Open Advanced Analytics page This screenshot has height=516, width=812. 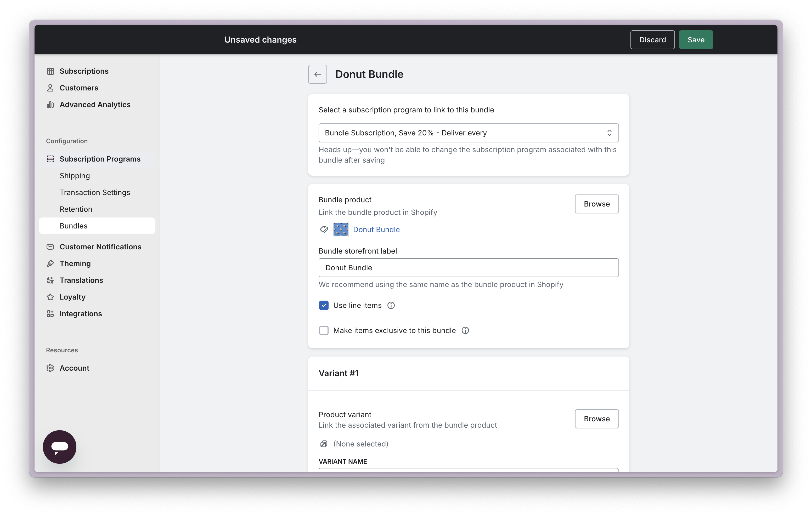pos(95,105)
